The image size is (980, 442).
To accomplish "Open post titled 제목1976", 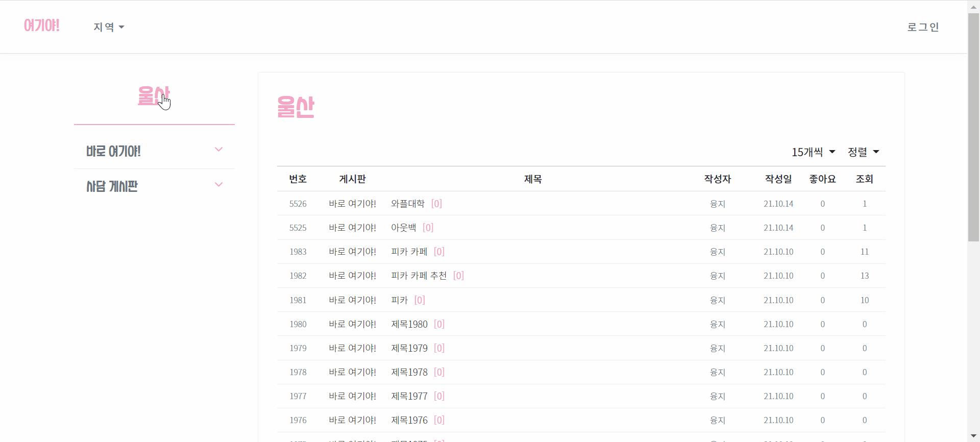I will pyautogui.click(x=409, y=420).
